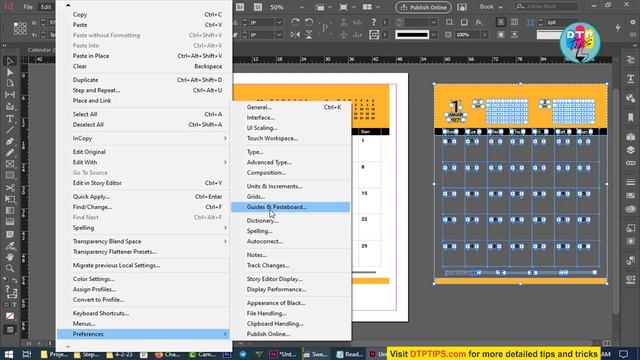The image size is (640, 360).
Task: Select the Hand tool
Action: pyautogui.click(x=10, y=257)
